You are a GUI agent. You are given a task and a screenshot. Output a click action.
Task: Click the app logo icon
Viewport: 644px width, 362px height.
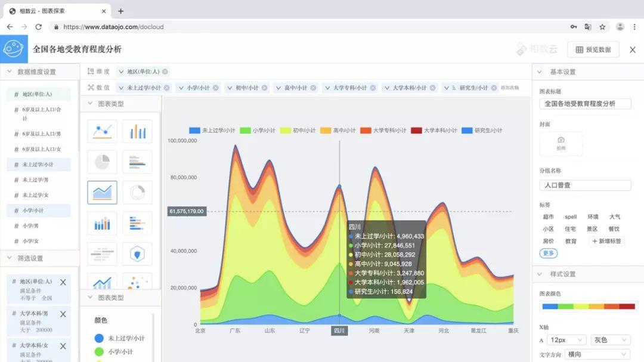coord(14,49)
